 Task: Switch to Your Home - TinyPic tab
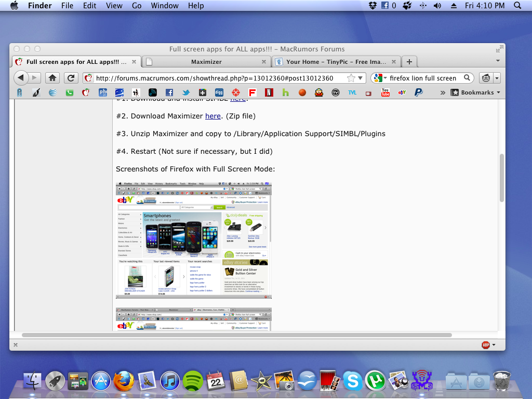coord(336,62)
